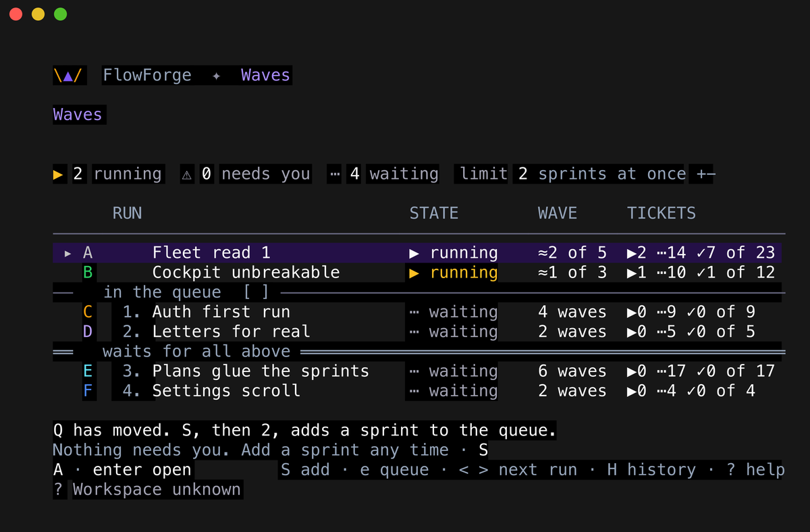The image size is (810, 532).
Task: Open queued sprint Letters for real
Action: pos(231,331)
